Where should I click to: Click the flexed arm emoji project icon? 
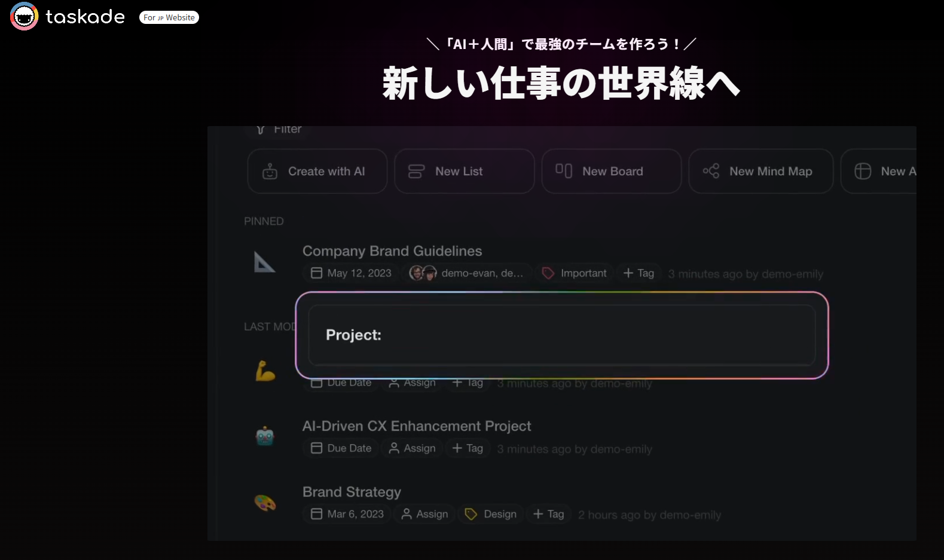265,371
